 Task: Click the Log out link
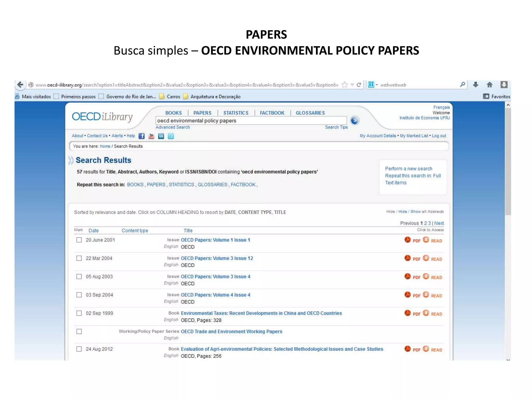[x=439, y=136]
